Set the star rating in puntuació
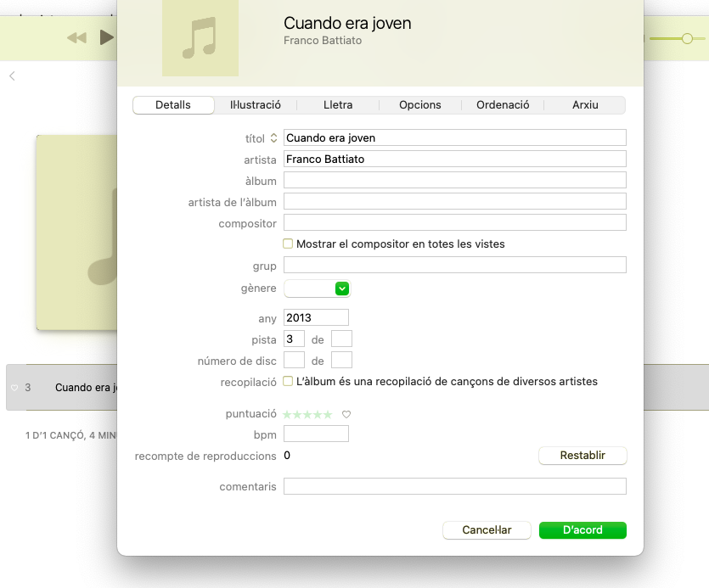709x588 pixels. click(x=307, y=415)
